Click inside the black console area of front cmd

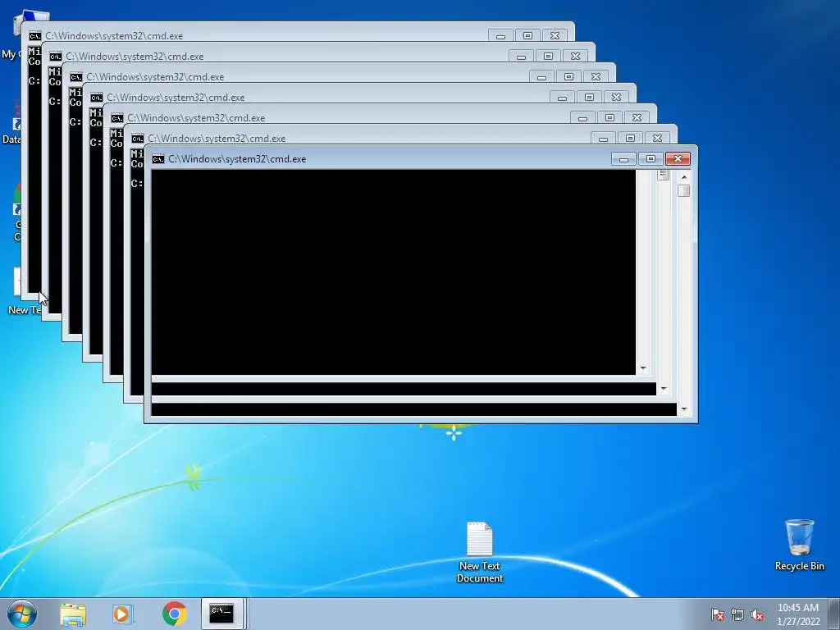tap(393, 272)
